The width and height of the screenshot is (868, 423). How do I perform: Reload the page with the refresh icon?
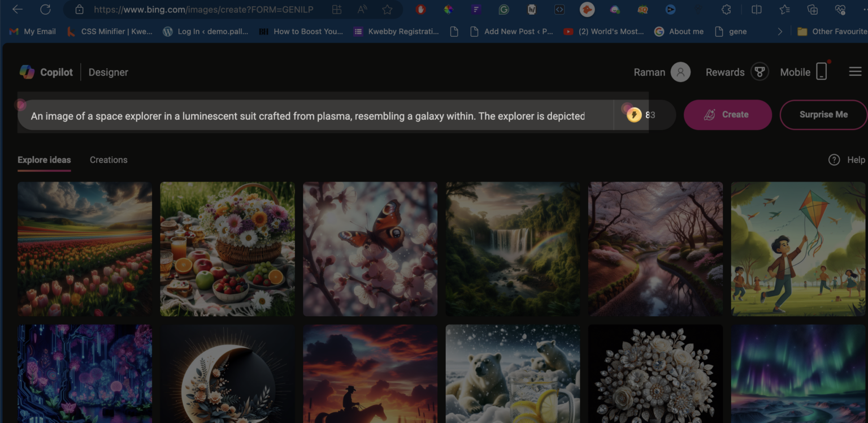(46, 10)
